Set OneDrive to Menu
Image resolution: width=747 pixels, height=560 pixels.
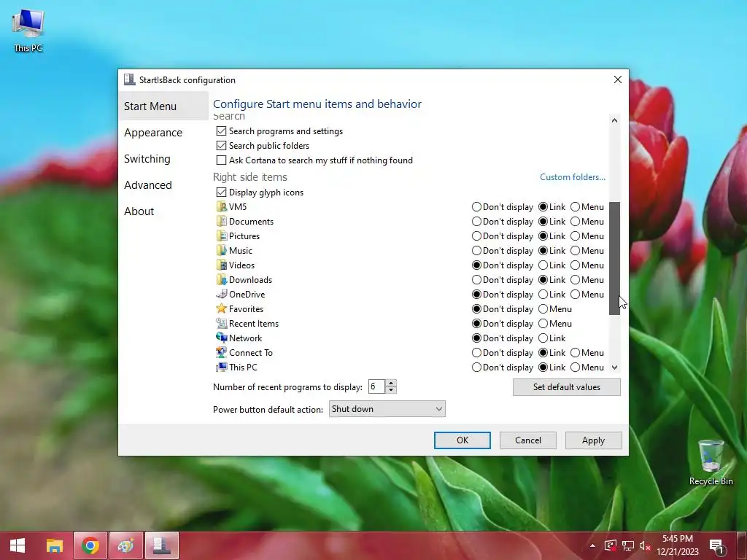click(x=575, y=295)
